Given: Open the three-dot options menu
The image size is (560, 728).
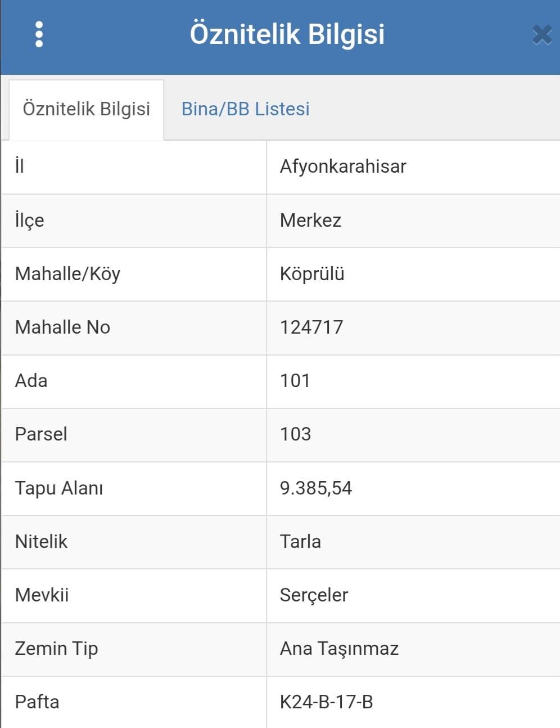Looking at the screenshot, I should pos(39,34).
